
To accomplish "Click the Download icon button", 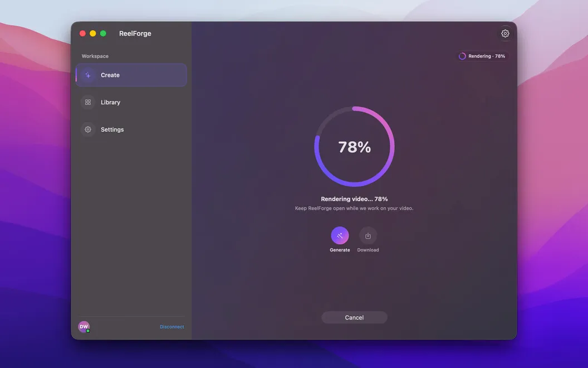I will [x=368, y=235].
